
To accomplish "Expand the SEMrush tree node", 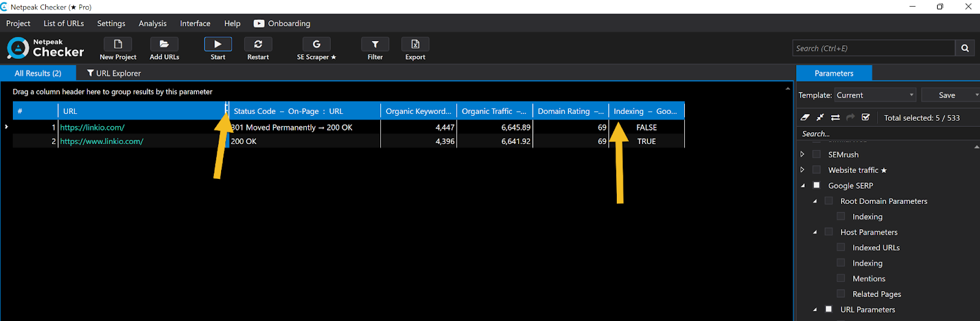I will (802, 154).
